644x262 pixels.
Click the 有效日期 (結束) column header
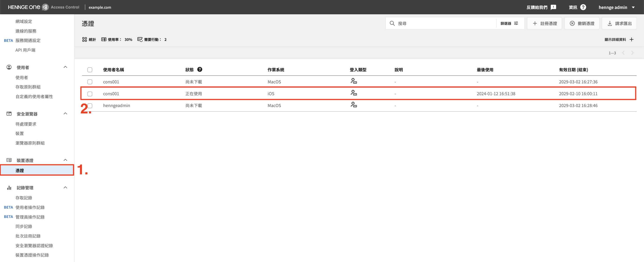coord(574,70)
